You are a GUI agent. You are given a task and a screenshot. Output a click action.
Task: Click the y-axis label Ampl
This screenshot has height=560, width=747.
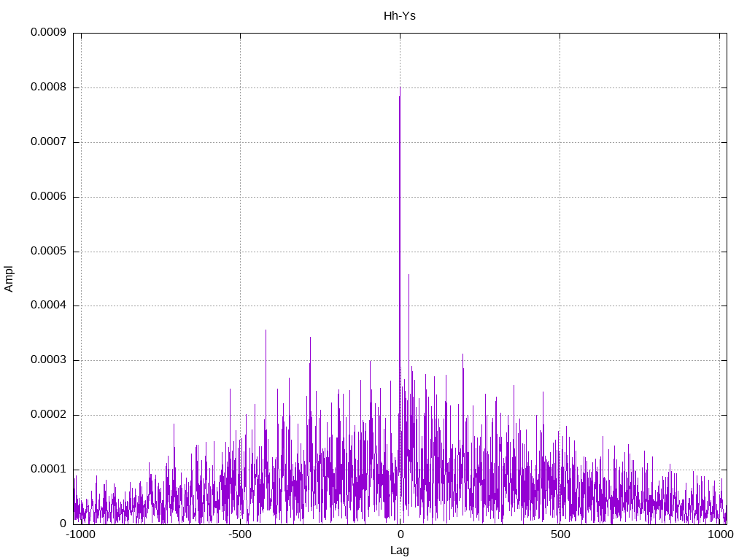(x=9, y=279)
